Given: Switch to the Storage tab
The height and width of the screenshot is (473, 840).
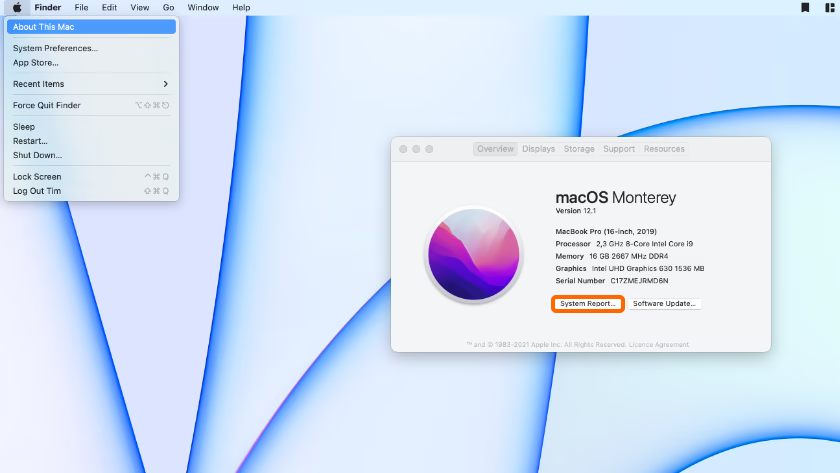Looking at the screenshot, I should 579,149.
